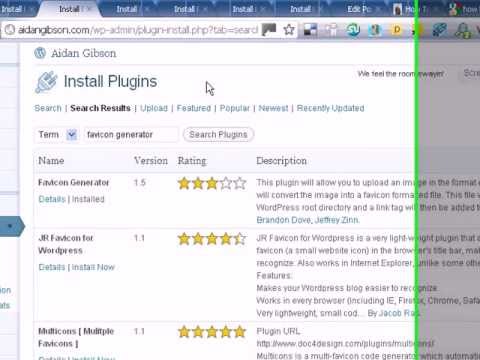480x360 pixels.
Task: Rate Favicon Generator with its third star
Action: [212, 183]
